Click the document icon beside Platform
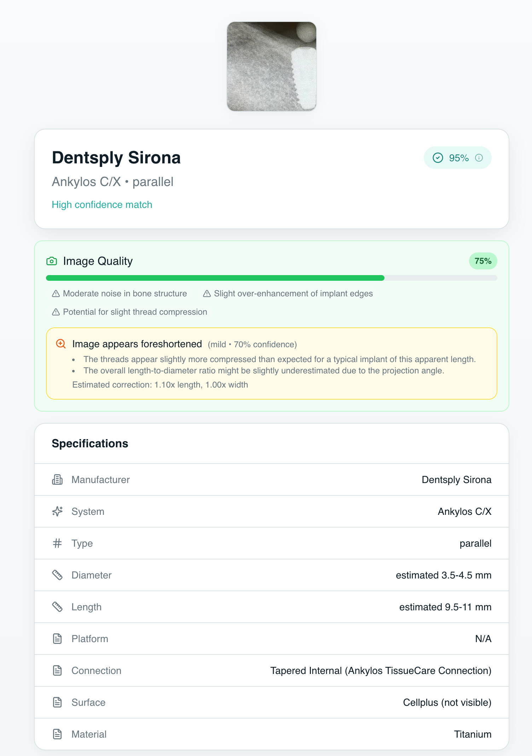 [57, 639]
